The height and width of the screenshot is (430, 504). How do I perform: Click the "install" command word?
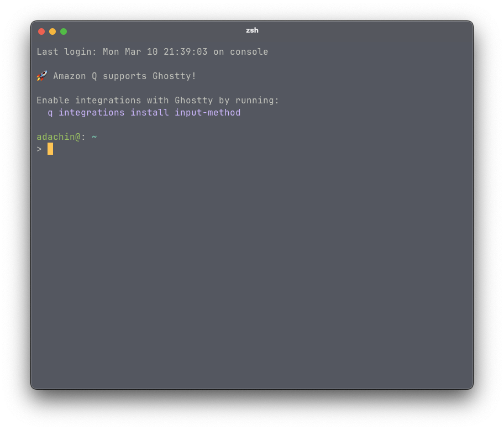(150, 113)
